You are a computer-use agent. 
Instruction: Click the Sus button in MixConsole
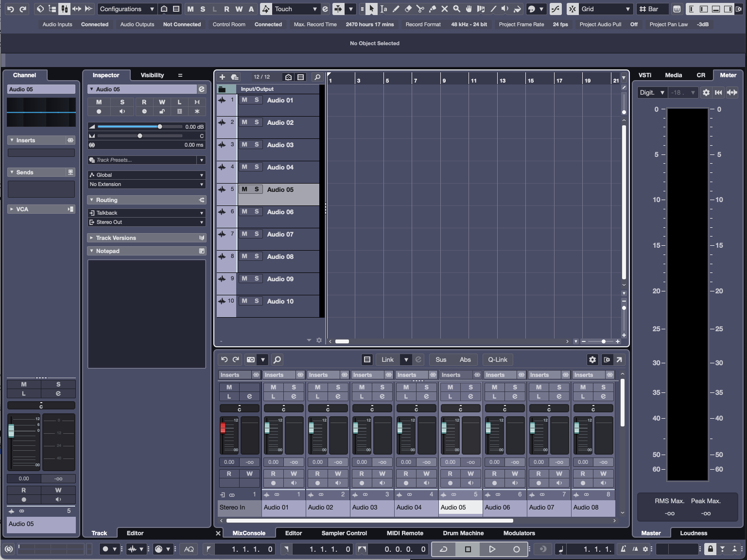point(441,359)
